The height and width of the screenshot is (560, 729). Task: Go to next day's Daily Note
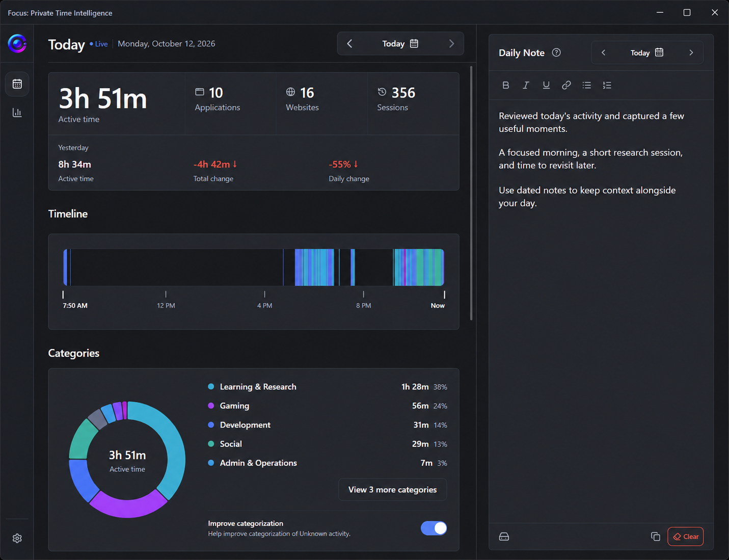(x=691, y=52)
